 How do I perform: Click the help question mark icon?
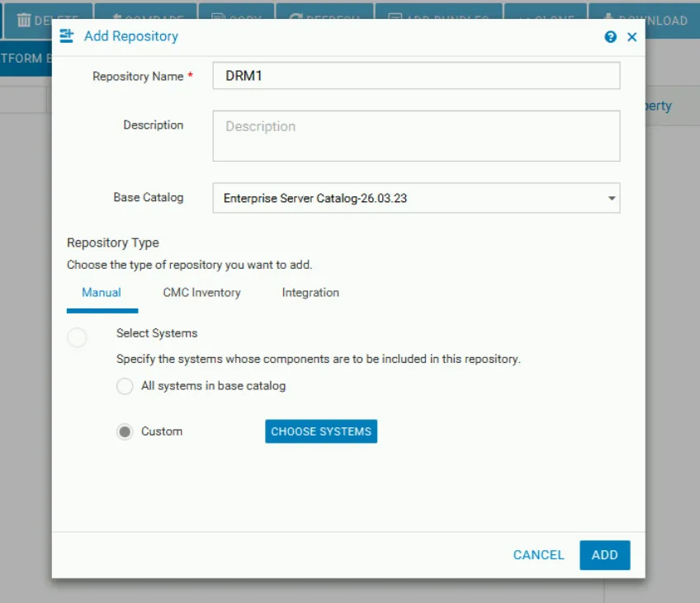(610, 37)
